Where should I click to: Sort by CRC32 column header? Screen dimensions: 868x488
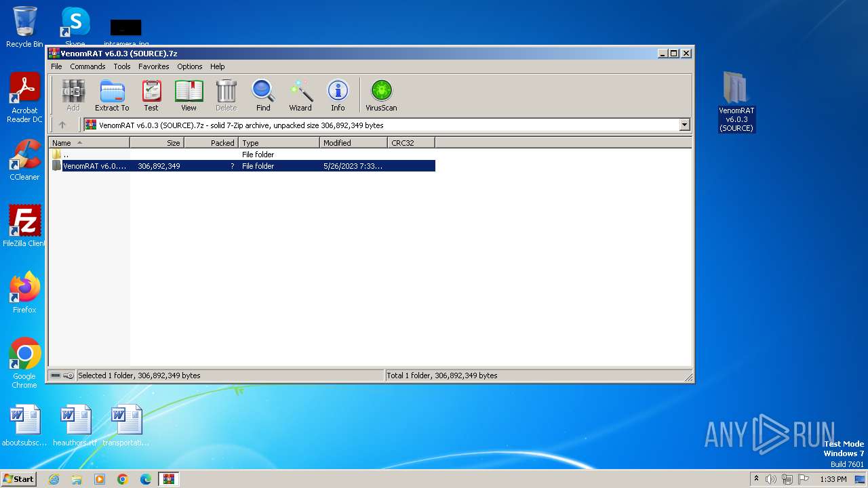tap(411, 142)
